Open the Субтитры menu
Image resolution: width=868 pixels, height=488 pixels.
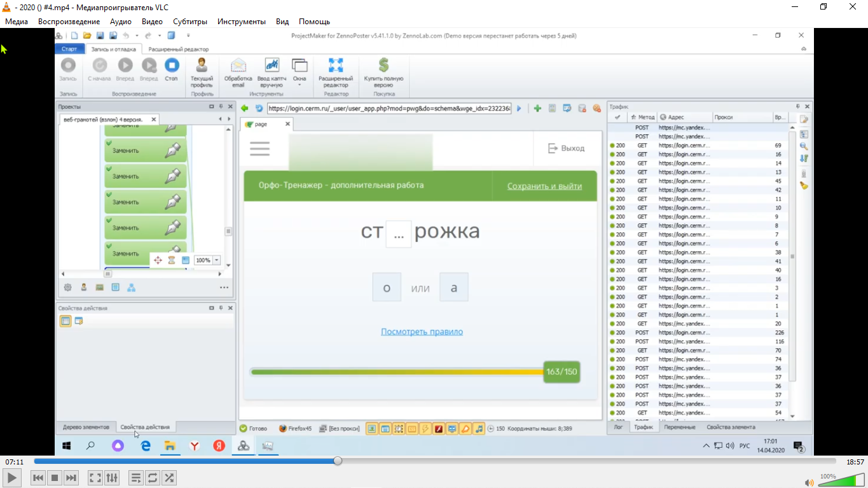coord(190,21)
